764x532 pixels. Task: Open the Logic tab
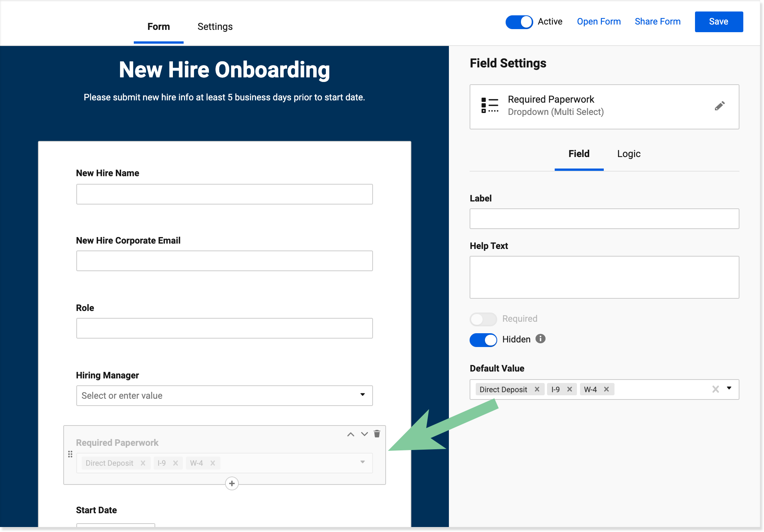point(629,154)
